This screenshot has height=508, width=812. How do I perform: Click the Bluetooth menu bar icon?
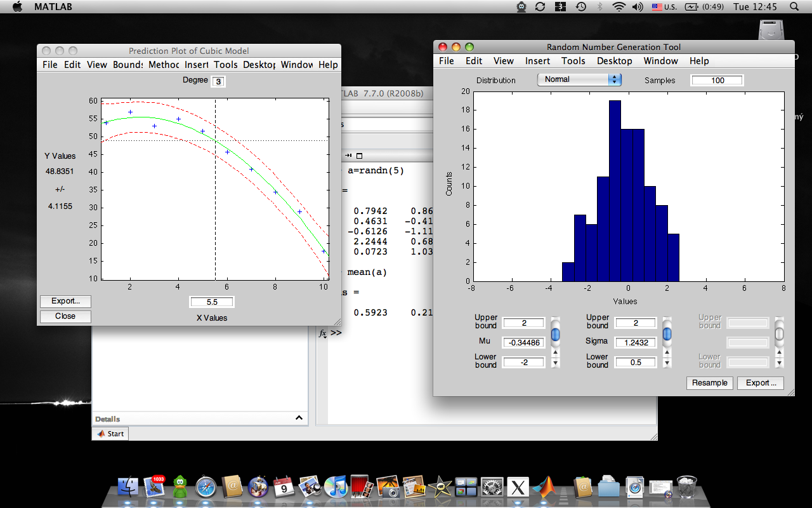tap(599, 7)
